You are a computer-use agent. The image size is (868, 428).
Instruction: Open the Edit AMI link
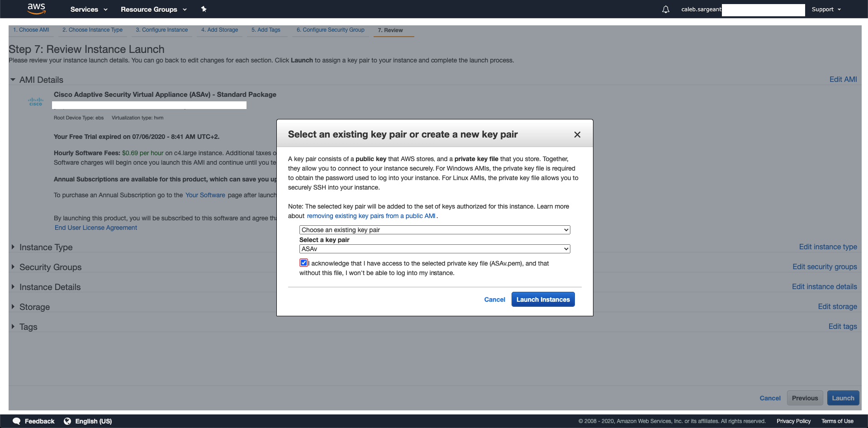[843, 80]
